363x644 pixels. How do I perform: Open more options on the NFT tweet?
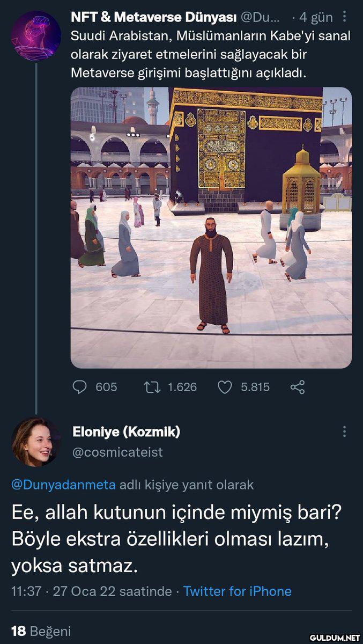(344, 17)
